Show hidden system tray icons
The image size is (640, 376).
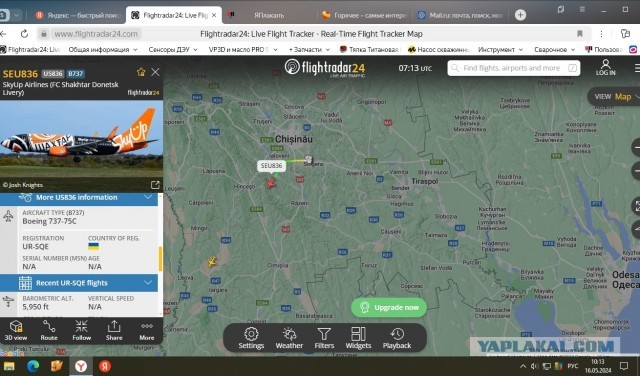[522, 366]
